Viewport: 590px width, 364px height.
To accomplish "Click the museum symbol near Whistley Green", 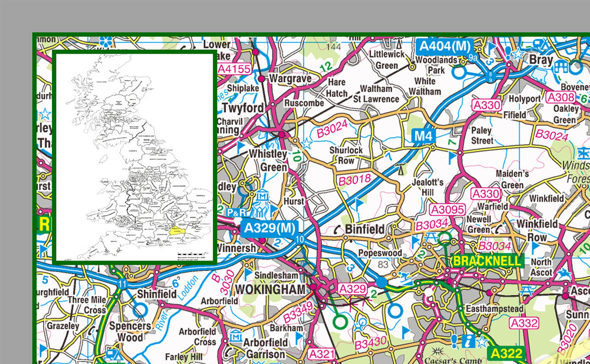I will click(x=262, y=196).
